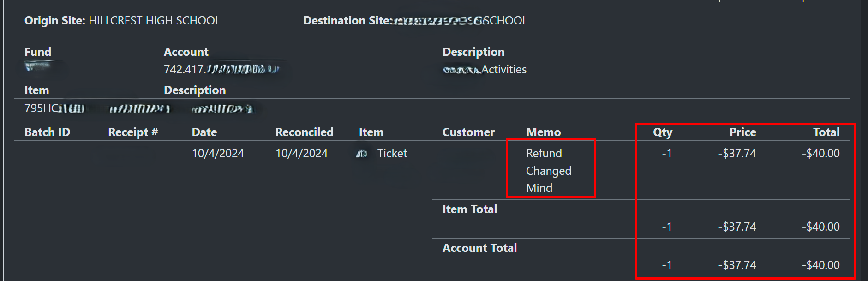
Task: Click the Total column header
Action: coord(826,132)
